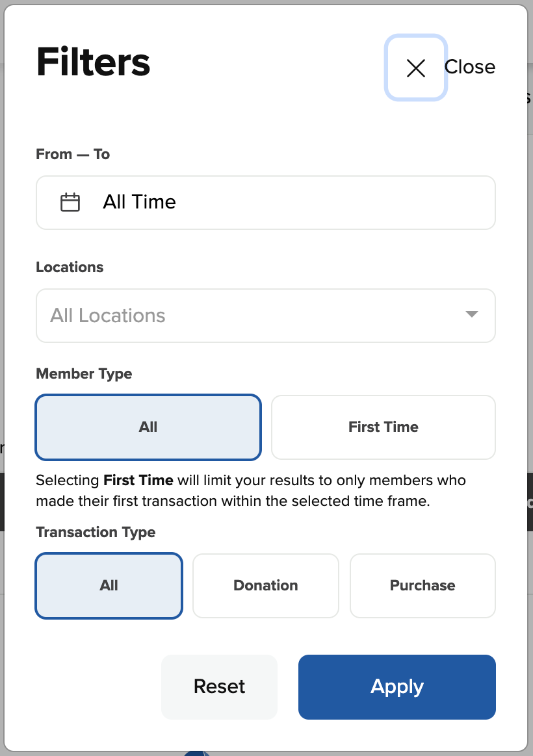Click the calendar icon in date field

pos(70,203)
